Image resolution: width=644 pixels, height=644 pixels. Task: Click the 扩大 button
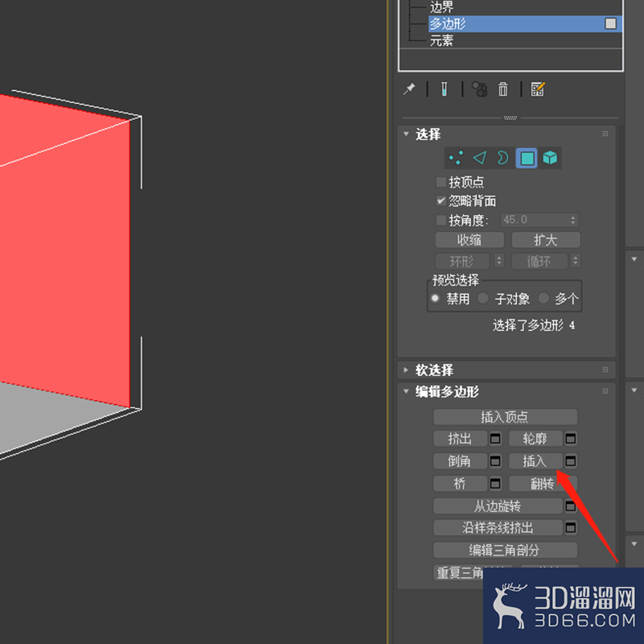pyautogui.click(x=546, y=240)
